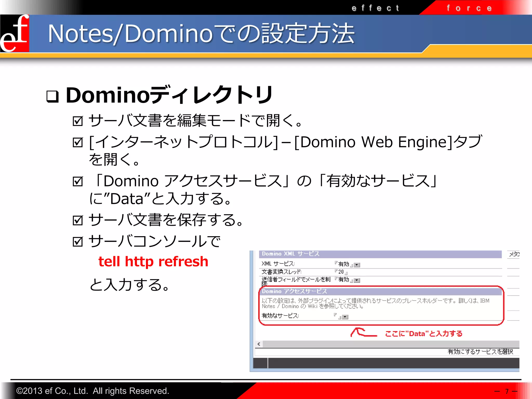Viewport: 532px width, 399px height.
Task: Click the copyright ef Co., Ltd. text
Action: tap(92, 391)
